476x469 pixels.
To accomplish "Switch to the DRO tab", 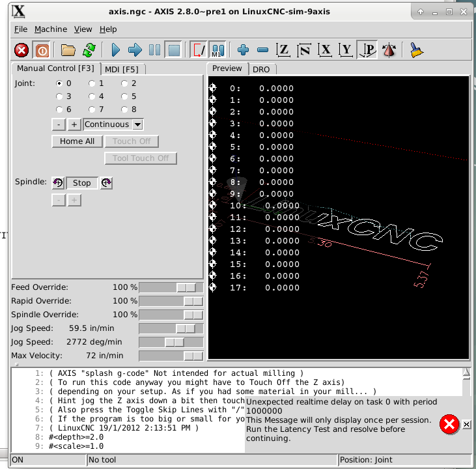I will click(261, 70).
